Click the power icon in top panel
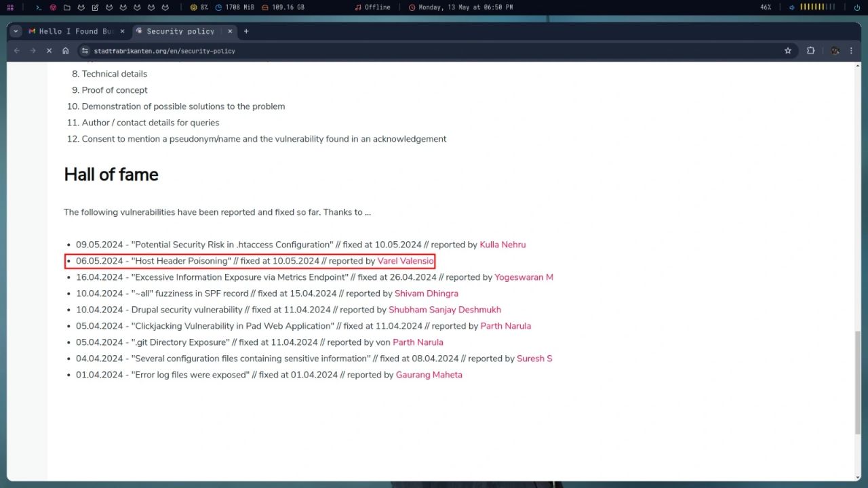Viewport: 868px width, 488px height. click(856, 7)
